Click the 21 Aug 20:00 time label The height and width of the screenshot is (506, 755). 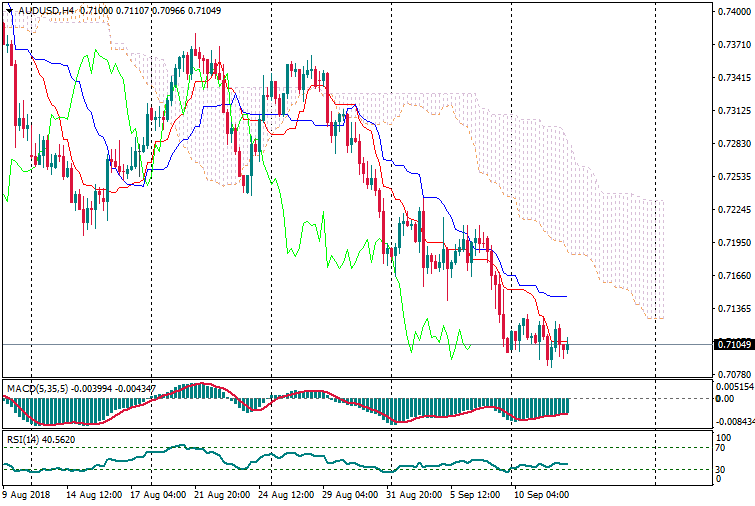pos(220,494)
